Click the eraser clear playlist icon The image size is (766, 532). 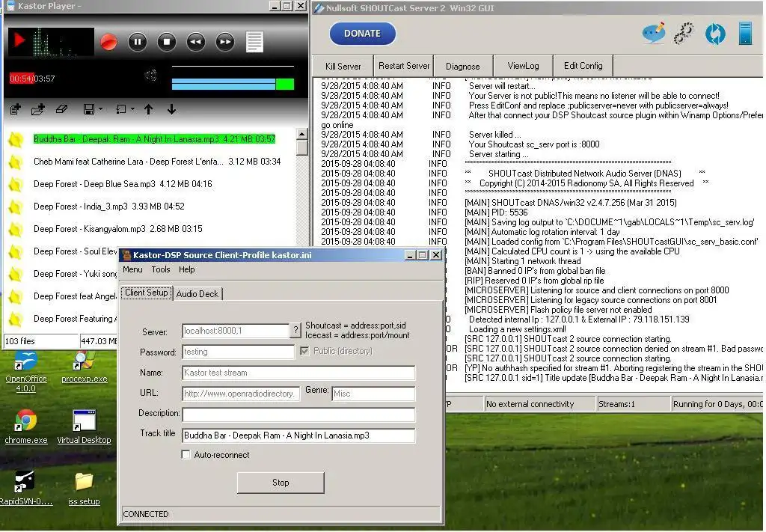point(61,109)
